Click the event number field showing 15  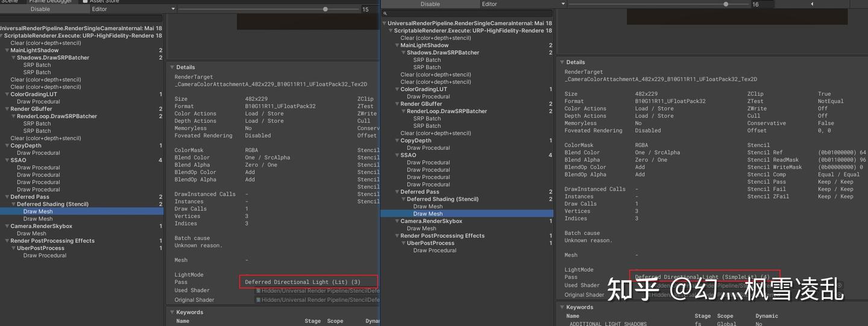(369, 10)
